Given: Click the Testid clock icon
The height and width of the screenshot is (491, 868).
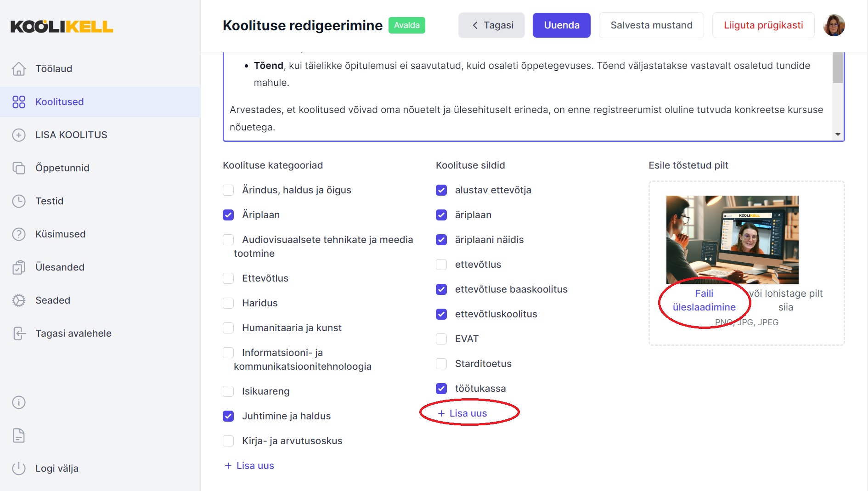Looking at the screenshot, I should point(19,201).
